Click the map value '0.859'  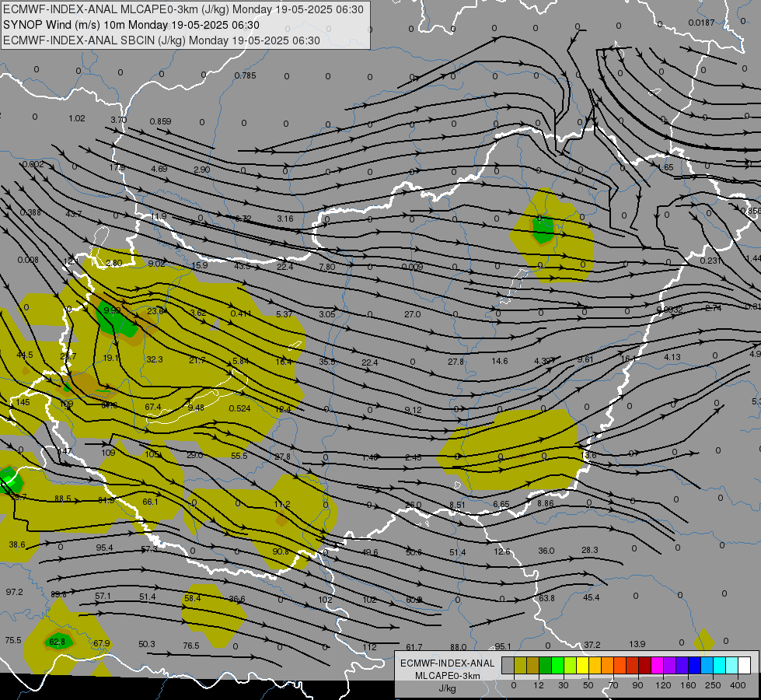(x=160, y=121)
